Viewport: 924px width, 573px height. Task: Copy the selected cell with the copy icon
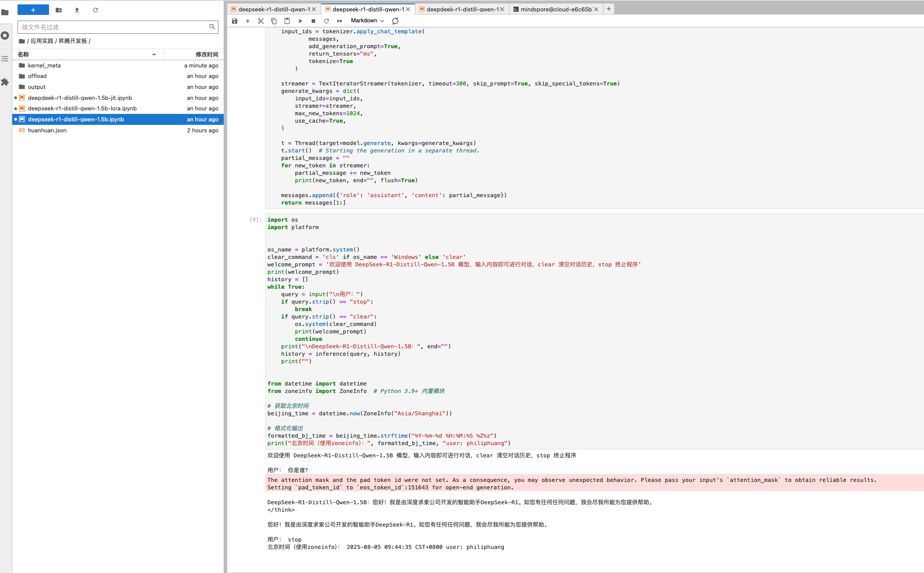[x=274, y=21]
